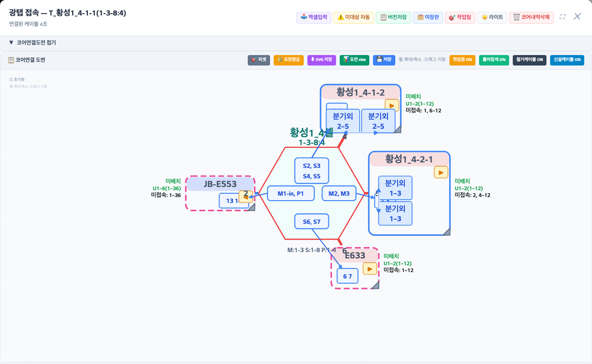Viewport: 592px width, 364px height.
Task: Click the blue 저장 save button
Action: coord(384,60)
